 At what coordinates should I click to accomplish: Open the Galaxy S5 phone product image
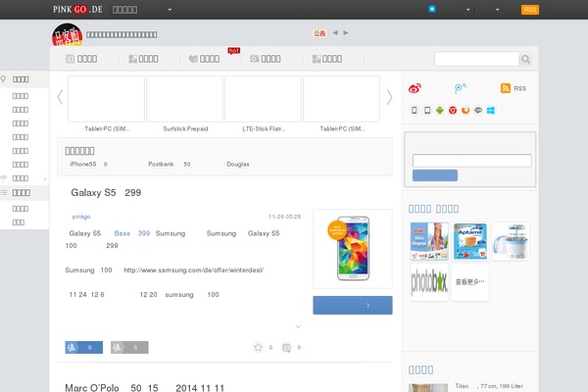point(353,249)
